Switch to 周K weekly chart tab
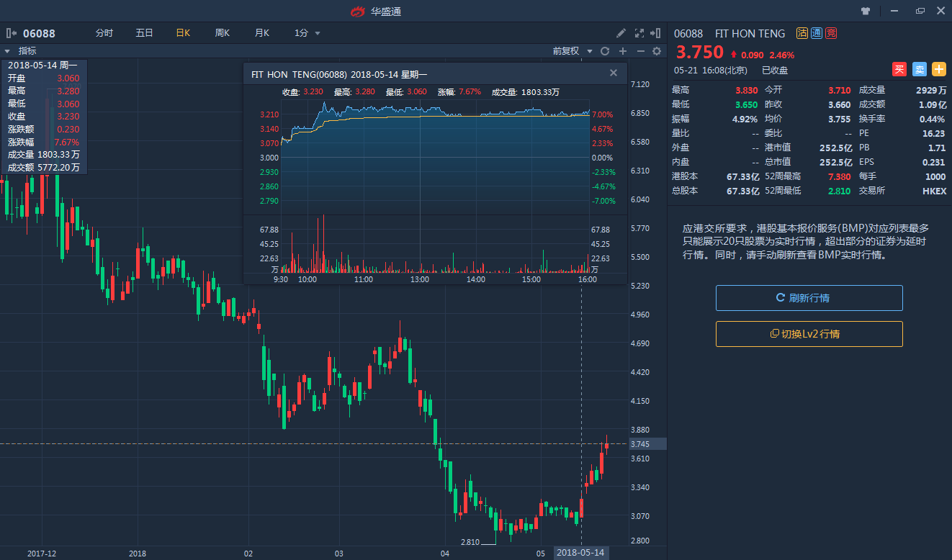The width and height of the screenshot is (952, 560). pyautogui.click(x=222, y=33)
